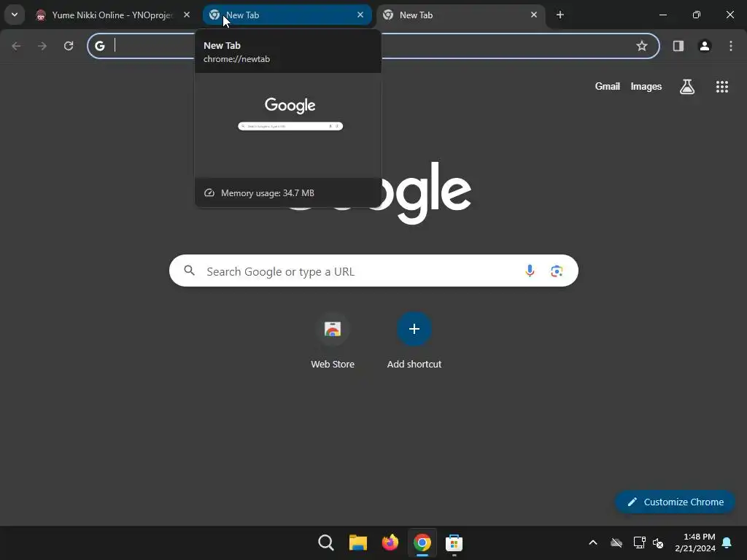Screen dimensions: 747x560
Task: Click the Memory usage: 34.7 MB text
Action: (x=268, y=192)
